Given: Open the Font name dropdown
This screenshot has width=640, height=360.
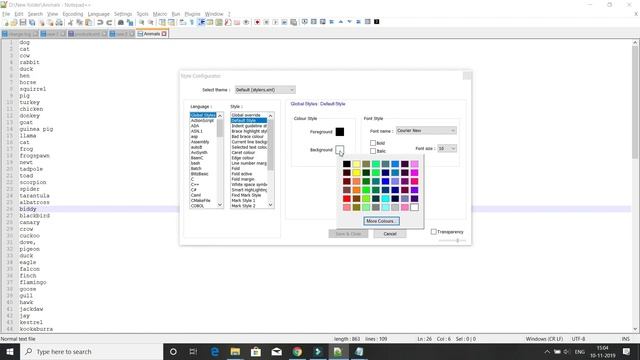Looking at the screenshot, I should point(426,131).
